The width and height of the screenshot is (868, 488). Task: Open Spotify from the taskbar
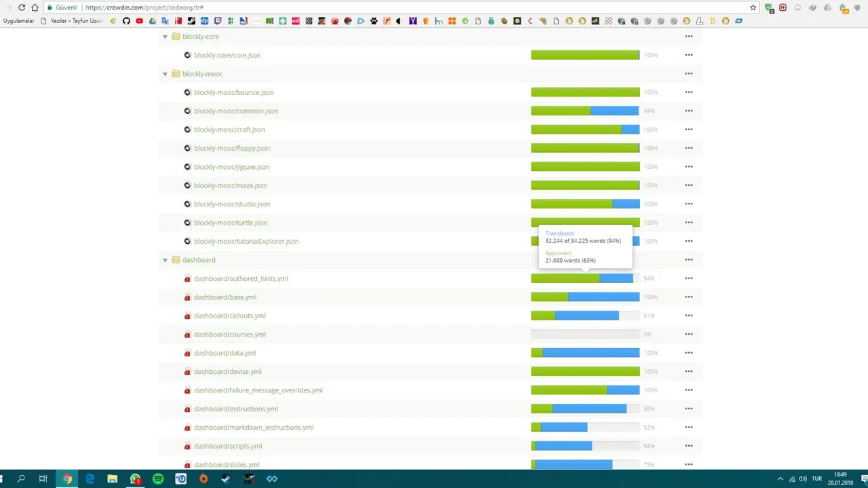(x=158, y=478)
